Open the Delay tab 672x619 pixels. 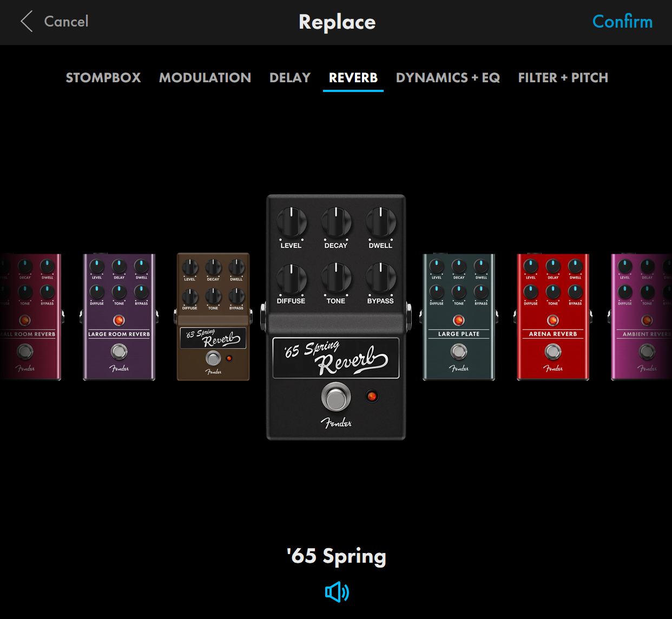[290, 78]
